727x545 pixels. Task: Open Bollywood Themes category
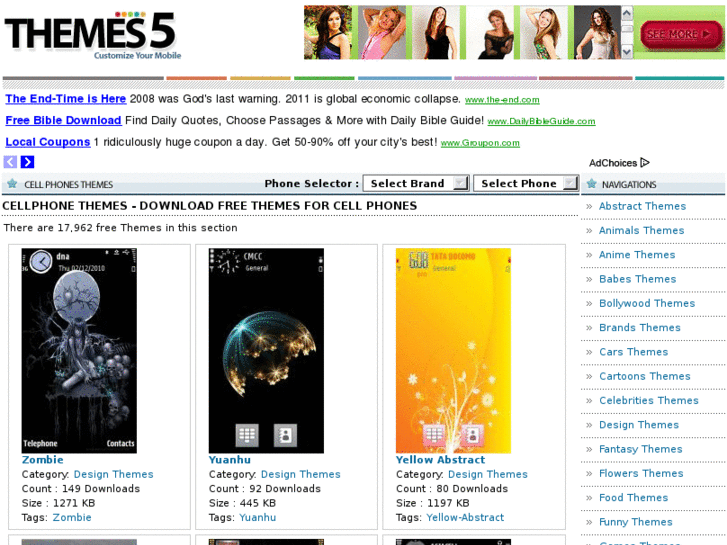pos(647,303)
